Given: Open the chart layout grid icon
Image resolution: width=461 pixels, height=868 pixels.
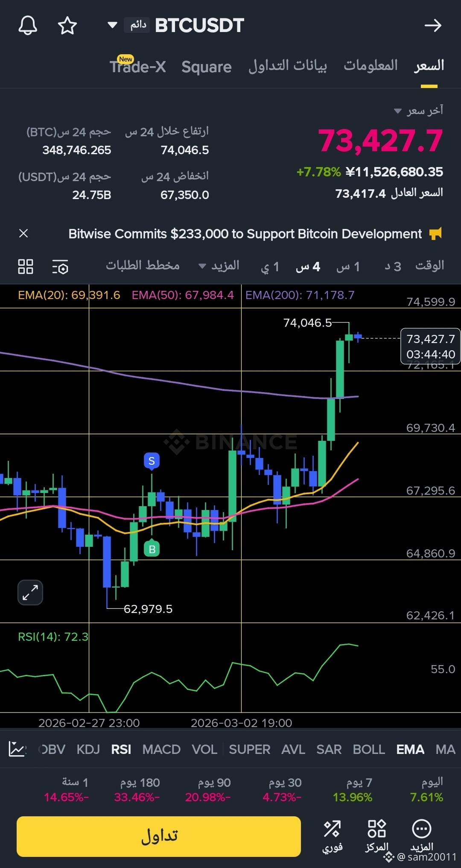Looking at the screenshot, I should 26,266.
